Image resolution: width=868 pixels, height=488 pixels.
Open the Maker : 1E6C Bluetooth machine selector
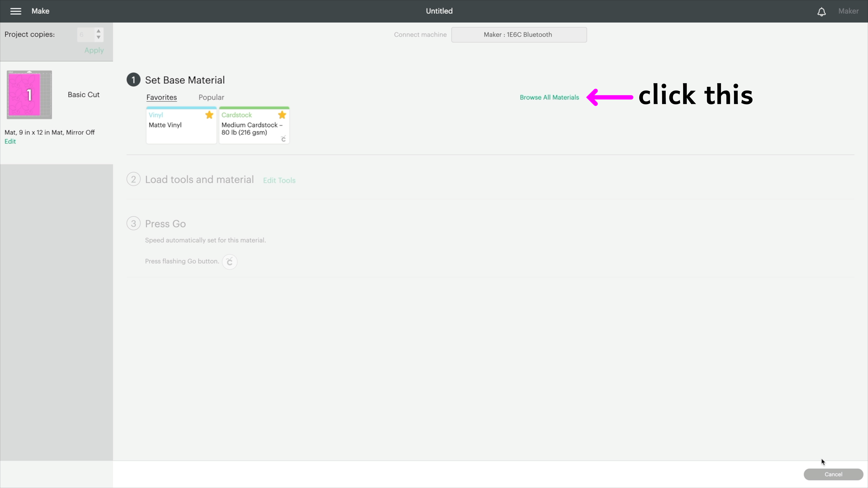519,34
